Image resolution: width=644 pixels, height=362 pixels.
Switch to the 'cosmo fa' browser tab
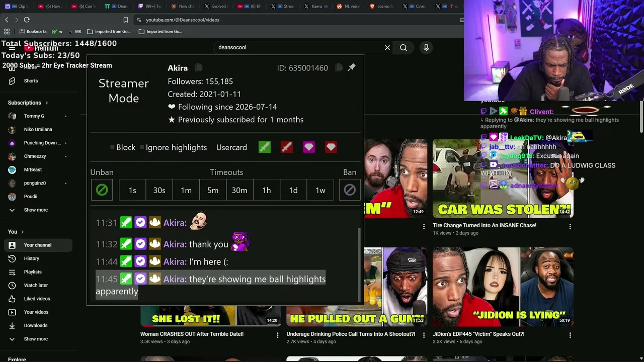(x=382, y=7)
